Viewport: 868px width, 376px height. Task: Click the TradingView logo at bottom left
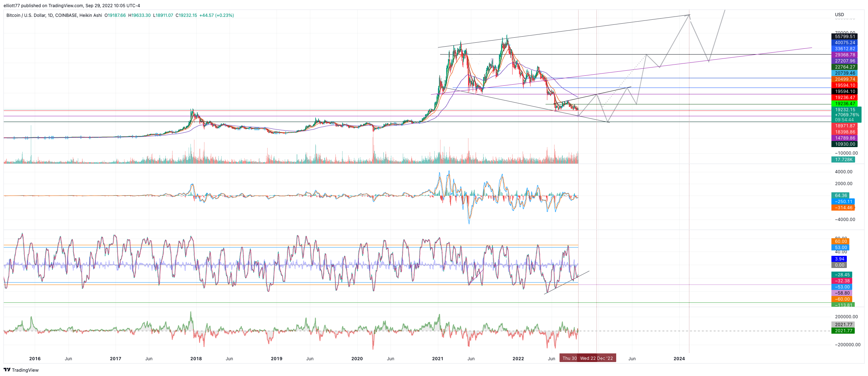(x=21, y=370)
